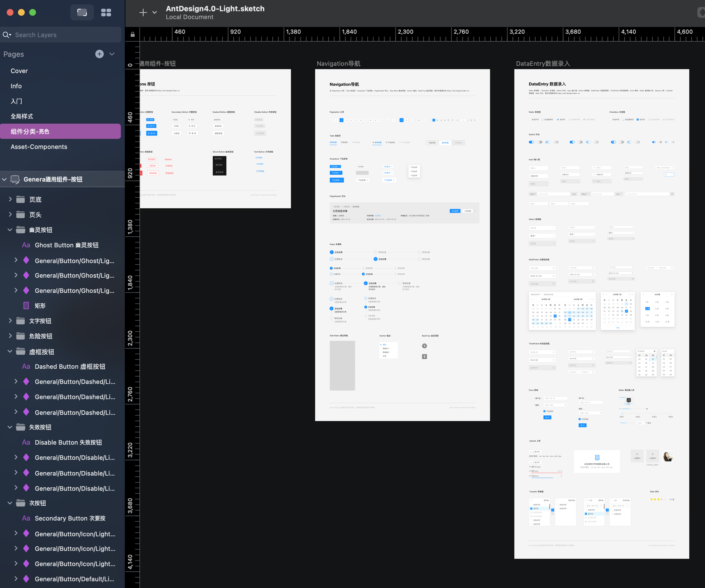
Task: Select the Asset-Components page
Action: (x=39, y=147)
